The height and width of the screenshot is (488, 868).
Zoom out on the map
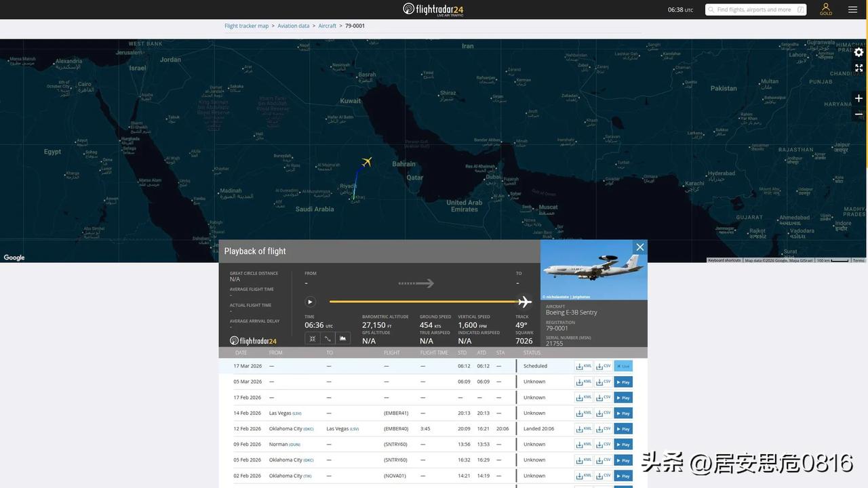tap(859, 114)
